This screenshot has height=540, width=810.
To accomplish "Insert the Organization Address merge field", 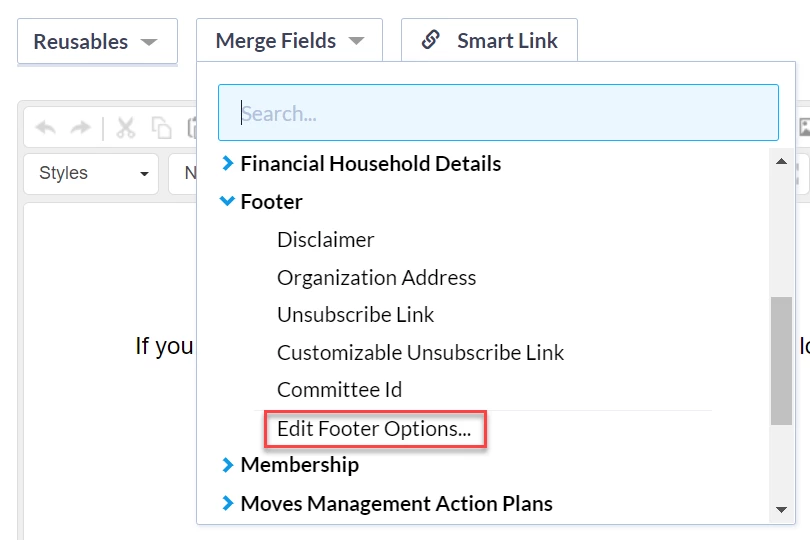I will [376, 277].
